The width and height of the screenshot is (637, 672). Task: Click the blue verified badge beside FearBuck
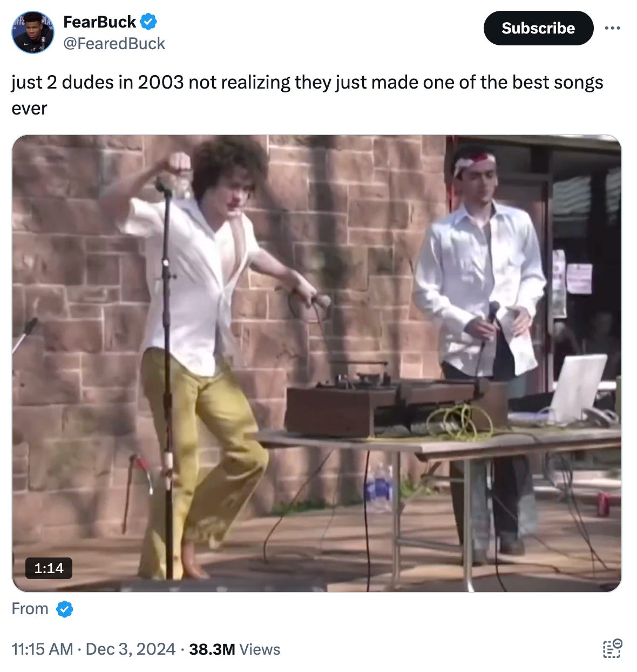click(148, 22)
